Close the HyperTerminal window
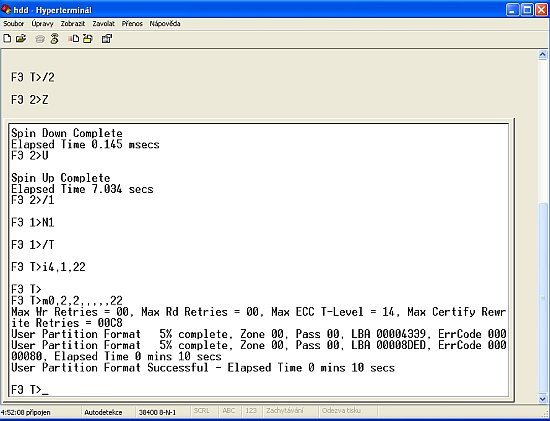This screenshot has height=421, width=550. 541,9
